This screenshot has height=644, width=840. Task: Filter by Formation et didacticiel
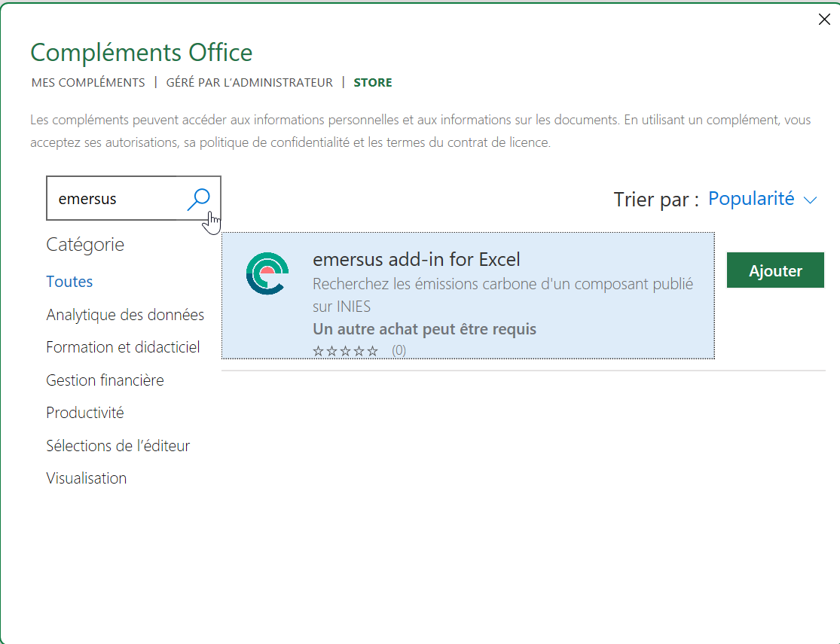point(123,347)
